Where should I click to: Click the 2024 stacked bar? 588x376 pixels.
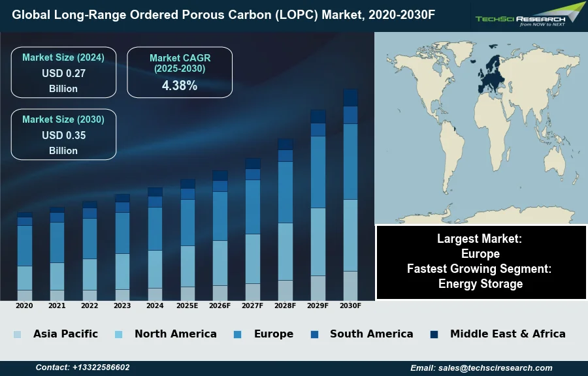pyautogui.click(x=155, y=245)
